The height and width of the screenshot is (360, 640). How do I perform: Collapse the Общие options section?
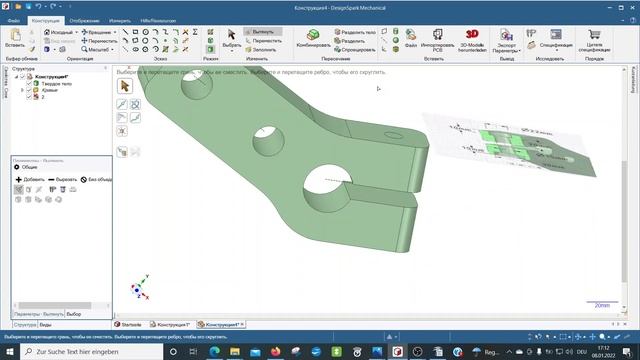coord(17,167)
